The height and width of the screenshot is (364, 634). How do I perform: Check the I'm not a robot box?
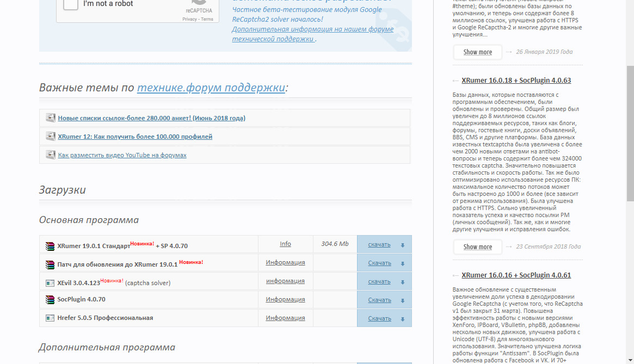[71, 4]
